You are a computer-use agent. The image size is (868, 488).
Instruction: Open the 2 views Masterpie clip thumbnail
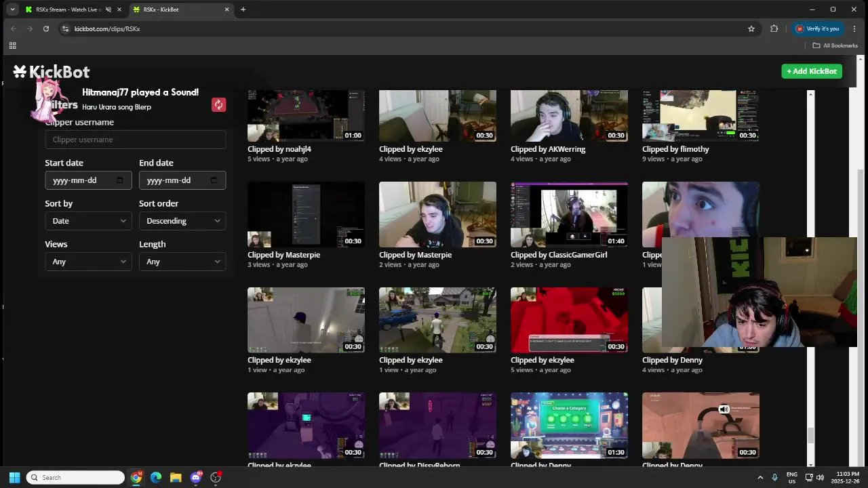click(x=437, y=214)
